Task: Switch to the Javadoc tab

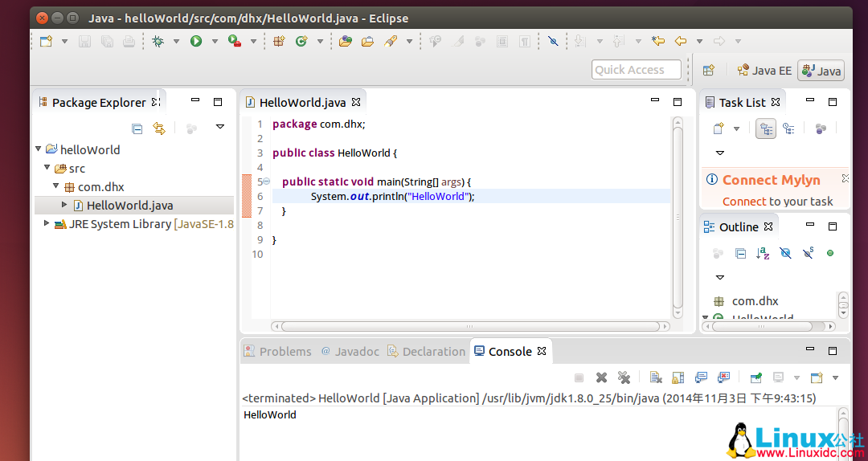Action: [350, 352]
